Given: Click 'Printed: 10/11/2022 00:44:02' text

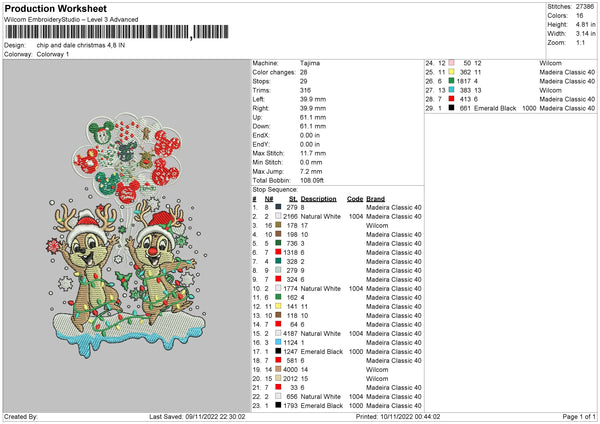Looking at the screenshot, I should pos(398,416).
